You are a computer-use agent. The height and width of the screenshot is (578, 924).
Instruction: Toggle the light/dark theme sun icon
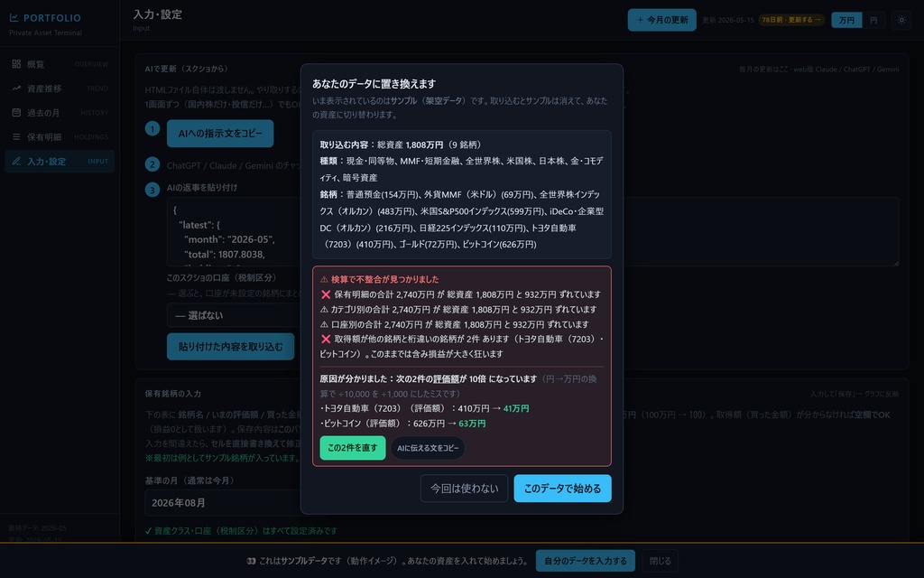coord(901,20)
